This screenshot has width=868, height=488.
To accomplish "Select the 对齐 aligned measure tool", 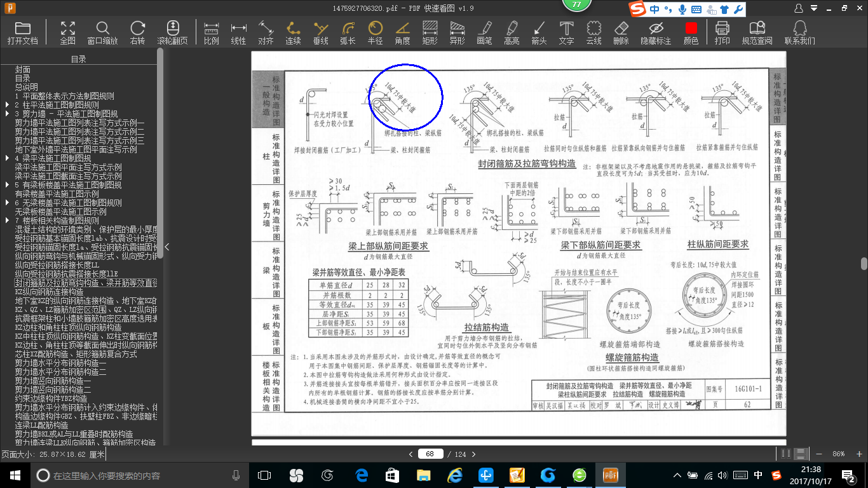I will pos(266,32).
